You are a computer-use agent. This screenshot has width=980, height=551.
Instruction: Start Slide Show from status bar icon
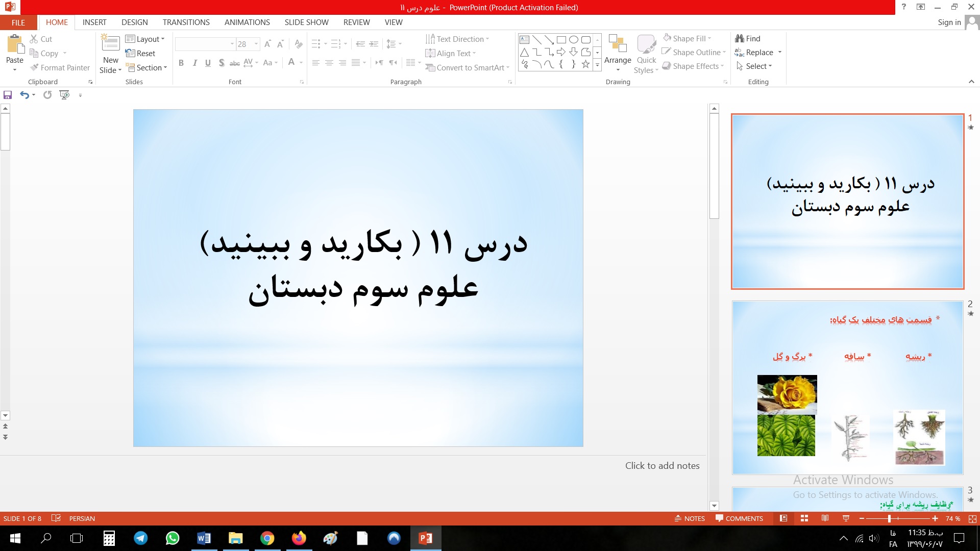coord(846,518)
